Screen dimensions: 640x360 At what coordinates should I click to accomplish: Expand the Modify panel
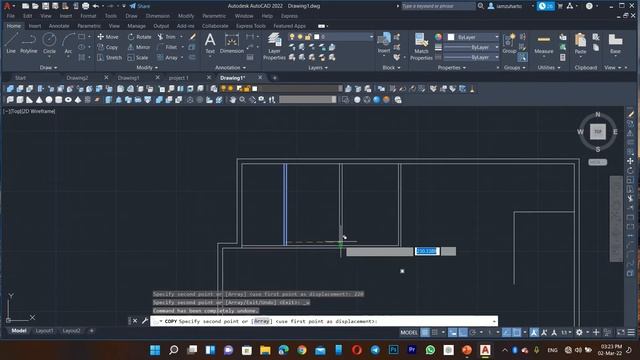click(147, 67)
